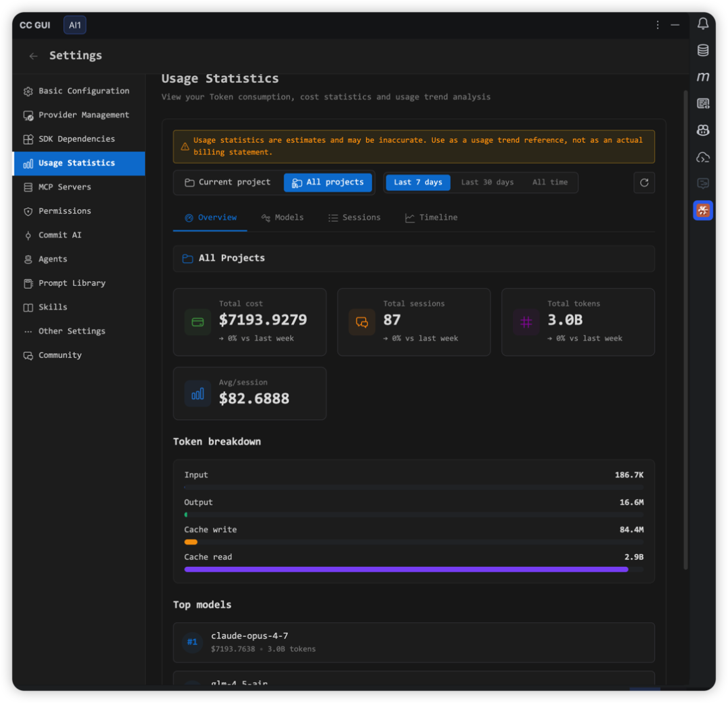Open the code-list panel icon in right sidebar
Screen dimensions: 728x703
pyautogui.click(x=703, y=104)
